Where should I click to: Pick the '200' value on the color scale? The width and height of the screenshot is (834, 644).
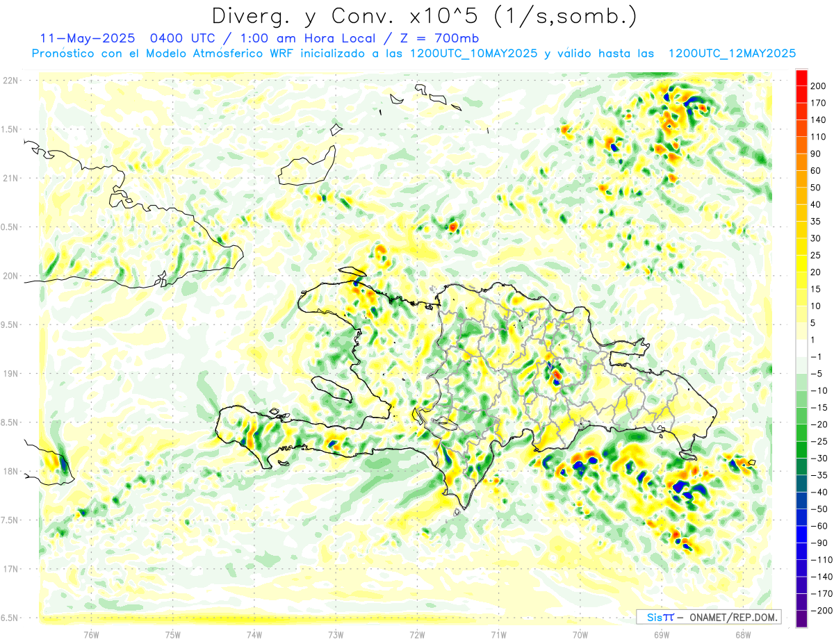pos(819,85)
